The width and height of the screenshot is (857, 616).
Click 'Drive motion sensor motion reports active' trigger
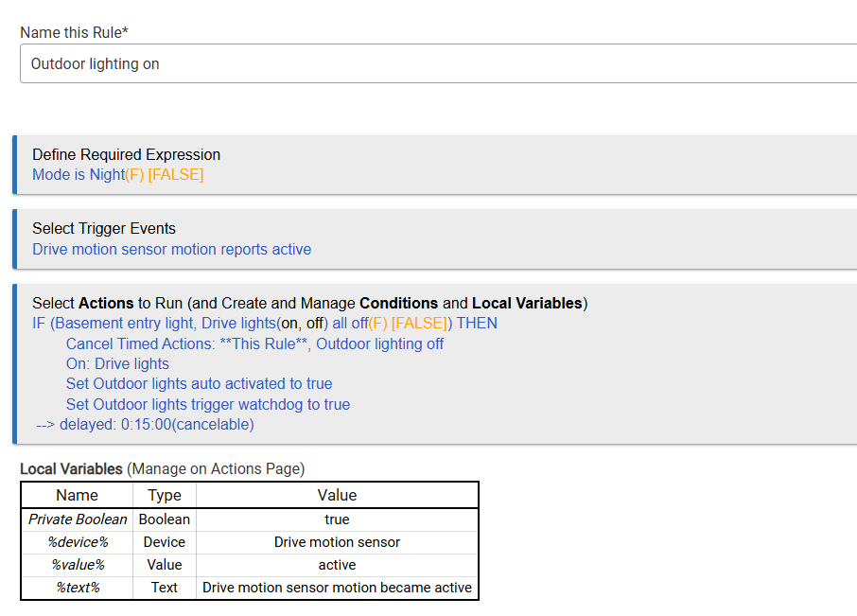[x=171, y=250]
